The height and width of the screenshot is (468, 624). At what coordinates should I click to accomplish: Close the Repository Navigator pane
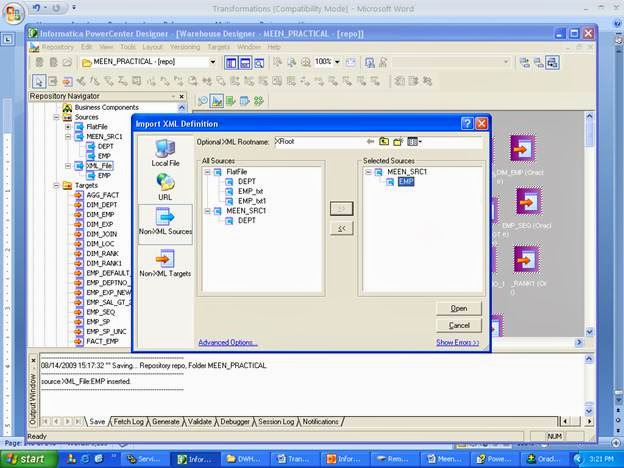click(181, 96)
